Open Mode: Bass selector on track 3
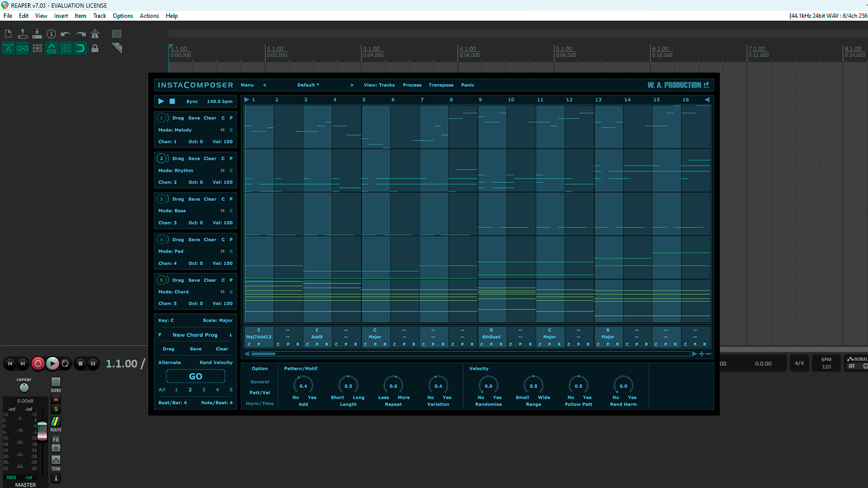 [x=172, y=211]
